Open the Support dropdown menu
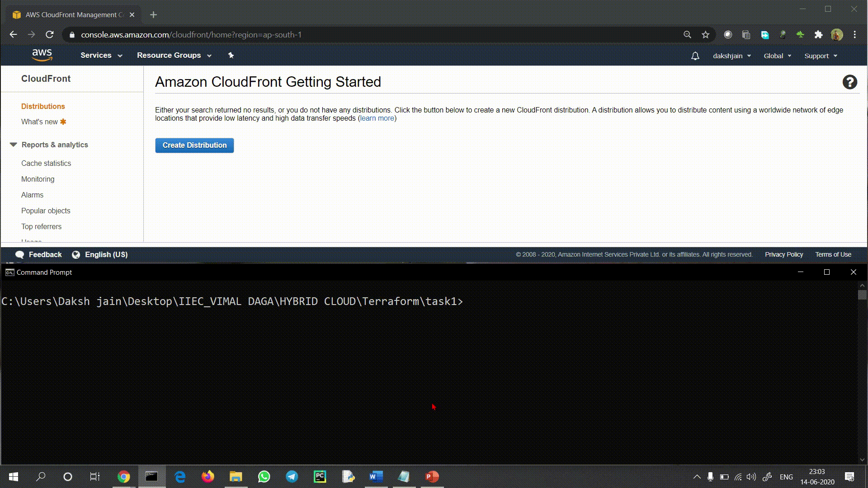This screenshot has width=868, height=488. click(821, 56)
